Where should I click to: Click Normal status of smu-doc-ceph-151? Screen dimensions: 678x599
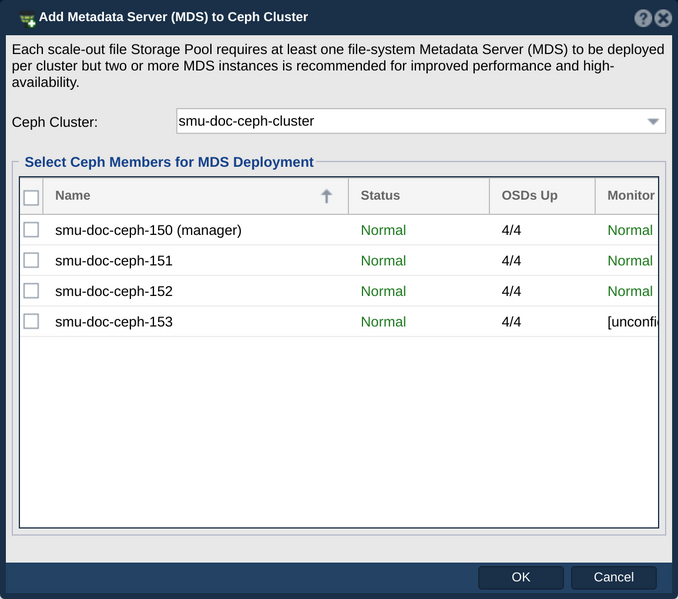[384, 261]
